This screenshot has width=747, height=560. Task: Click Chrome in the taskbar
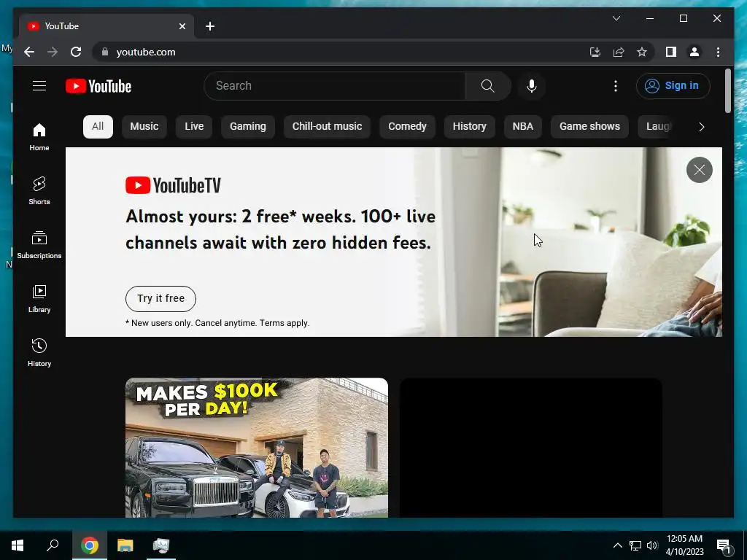[89, 545]
